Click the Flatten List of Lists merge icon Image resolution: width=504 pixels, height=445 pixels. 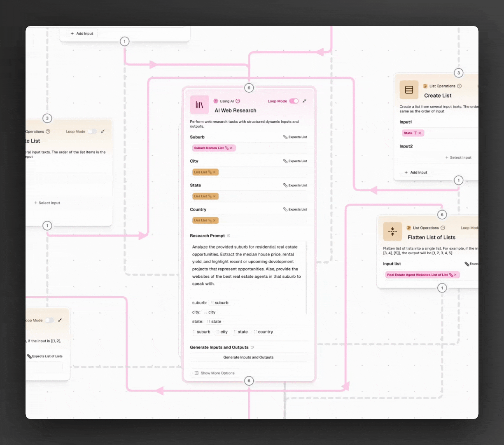[x=392, y=231]
